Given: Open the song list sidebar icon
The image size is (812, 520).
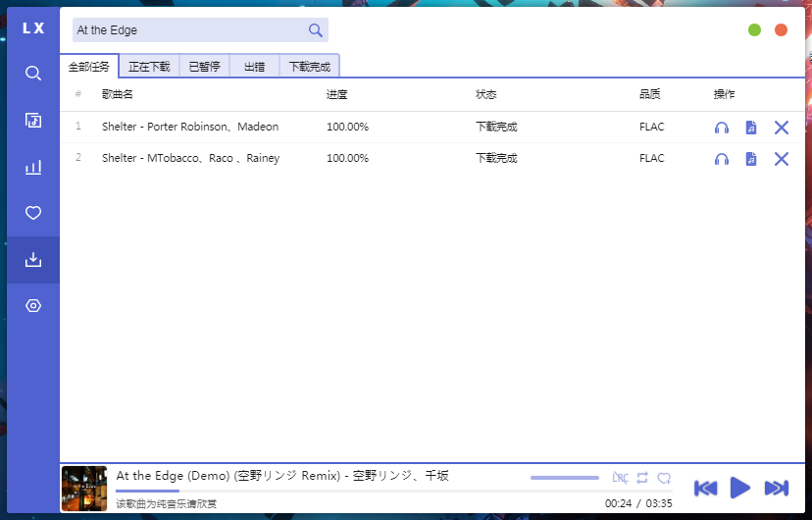Looking at the screenshot, I should click(33, 120).
